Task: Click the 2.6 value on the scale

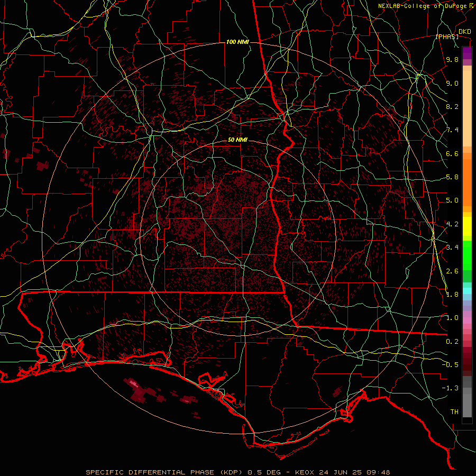Action: point(452,271)
